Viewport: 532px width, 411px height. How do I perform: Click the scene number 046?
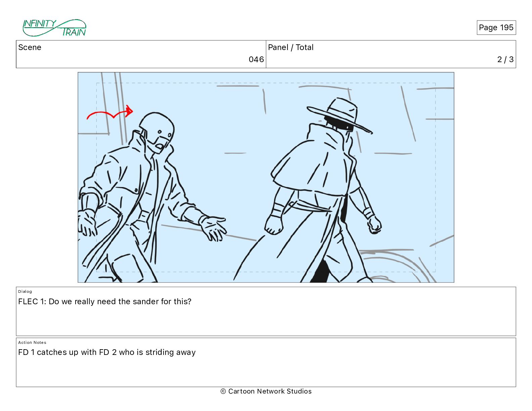256,59
